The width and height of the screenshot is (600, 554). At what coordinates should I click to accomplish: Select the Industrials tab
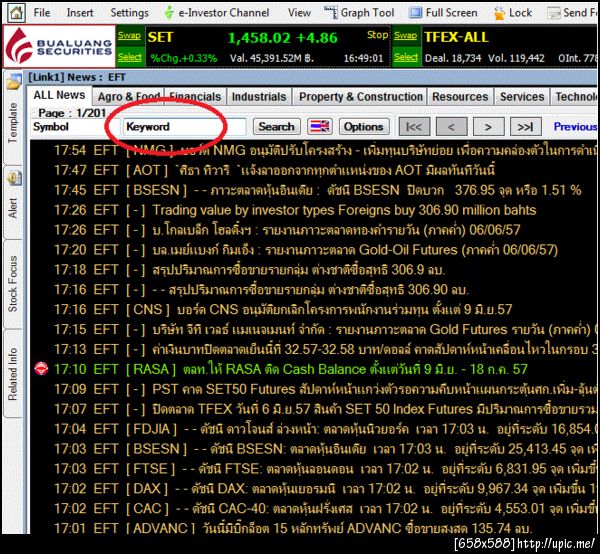tap(259, 97)
